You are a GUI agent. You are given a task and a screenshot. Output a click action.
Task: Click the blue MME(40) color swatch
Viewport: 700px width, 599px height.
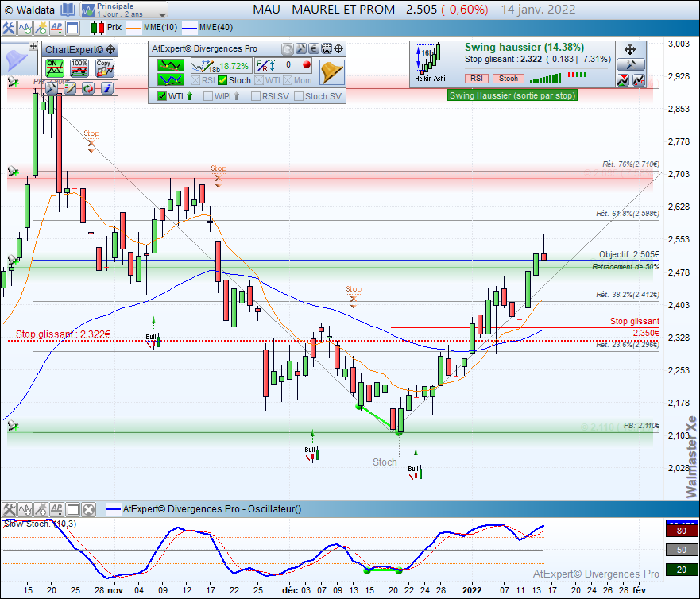(190, 28)
